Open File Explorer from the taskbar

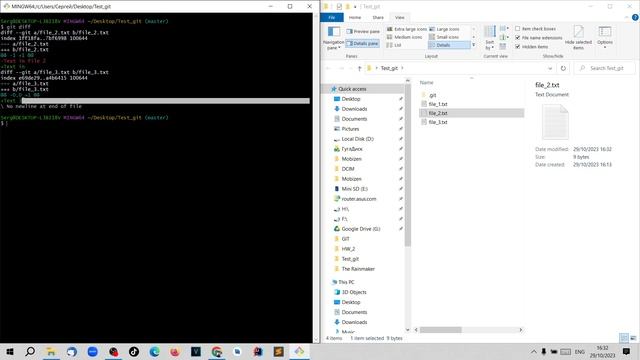pos(51,351)
